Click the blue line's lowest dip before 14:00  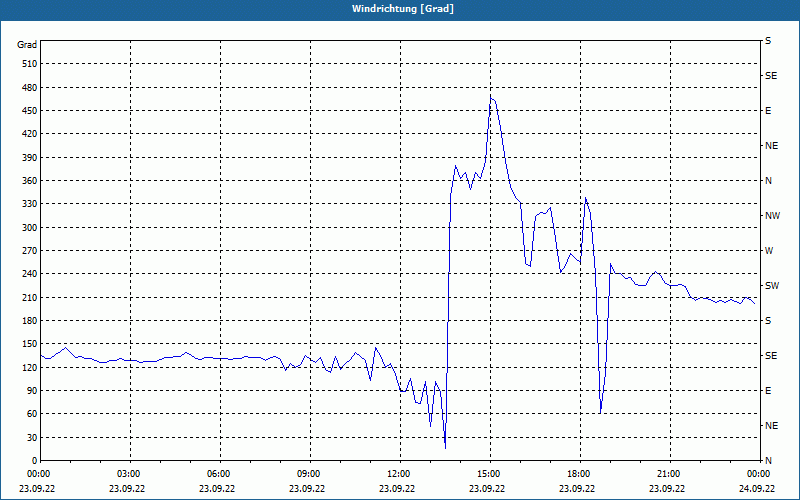coord(445,448)
